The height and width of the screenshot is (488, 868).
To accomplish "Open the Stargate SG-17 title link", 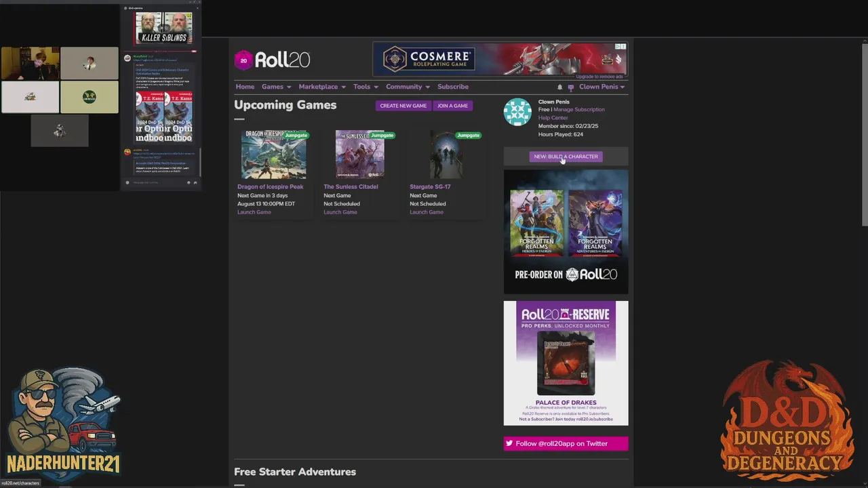I will click(430, 186).
